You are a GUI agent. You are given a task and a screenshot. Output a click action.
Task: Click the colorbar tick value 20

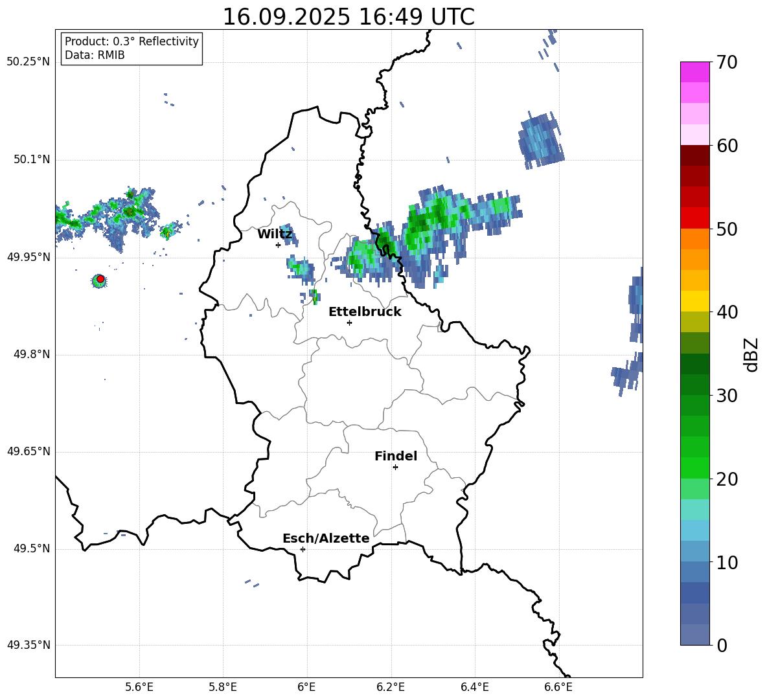(x=727, y=479)
